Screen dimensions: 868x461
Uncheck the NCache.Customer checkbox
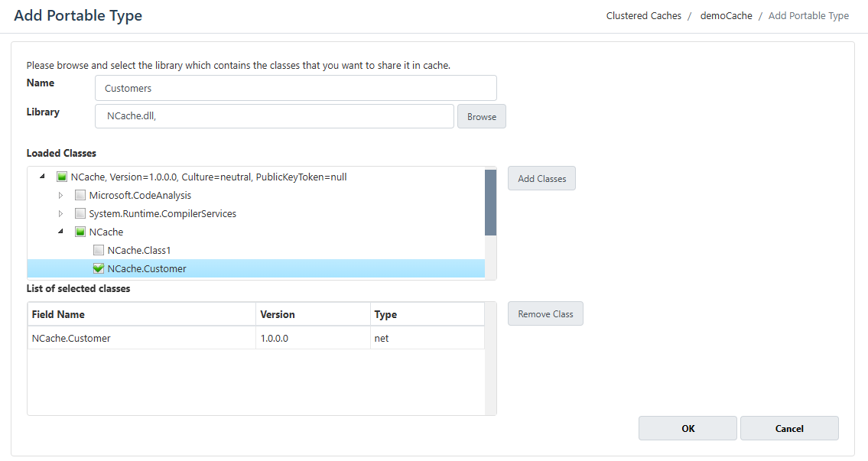click(99, 268)
